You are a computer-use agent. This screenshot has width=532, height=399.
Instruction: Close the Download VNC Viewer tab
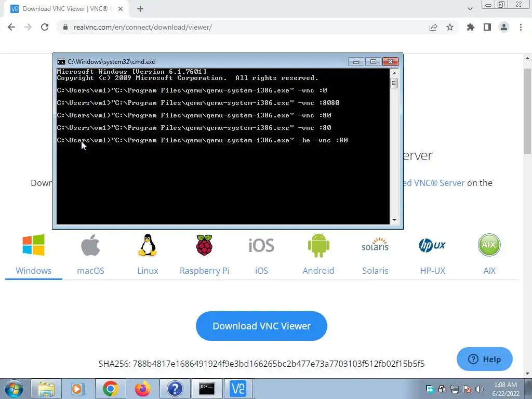pos(121,9)
